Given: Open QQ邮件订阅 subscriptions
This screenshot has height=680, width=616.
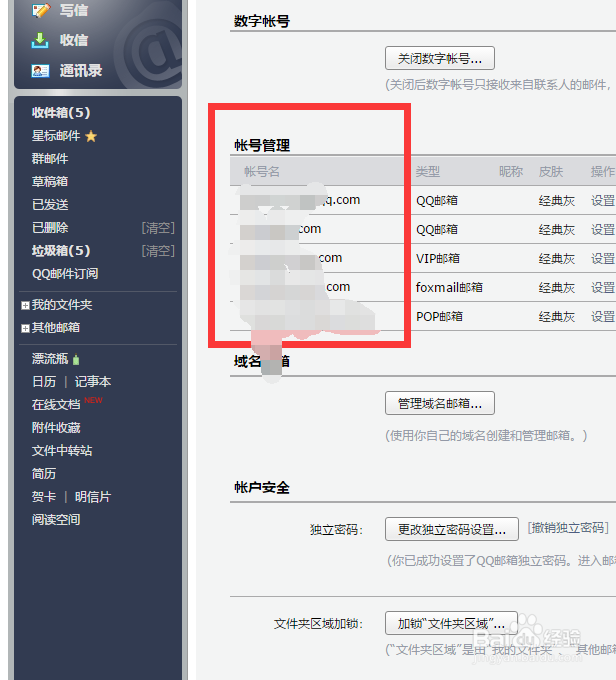Looking at the screenshot, I should [x=65, y=274].
